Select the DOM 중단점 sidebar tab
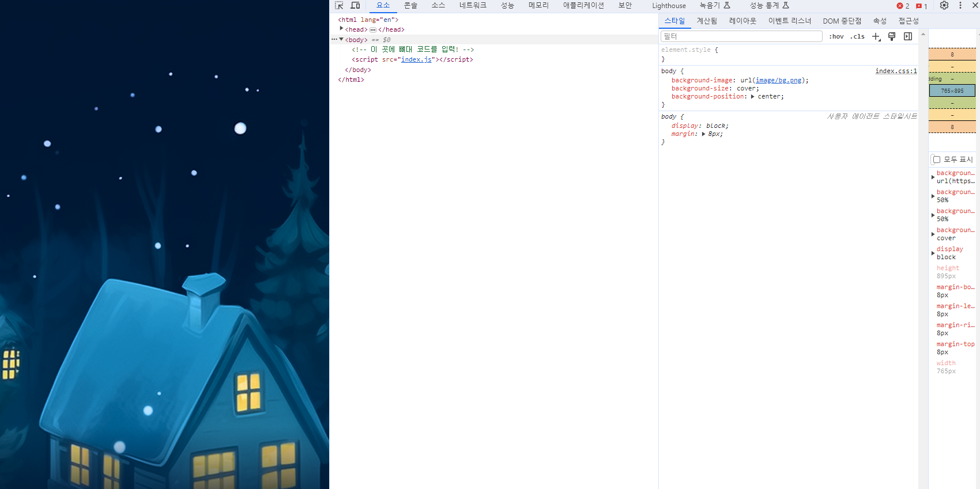Viewport: 980px width, 489px height. coord(842,21)
